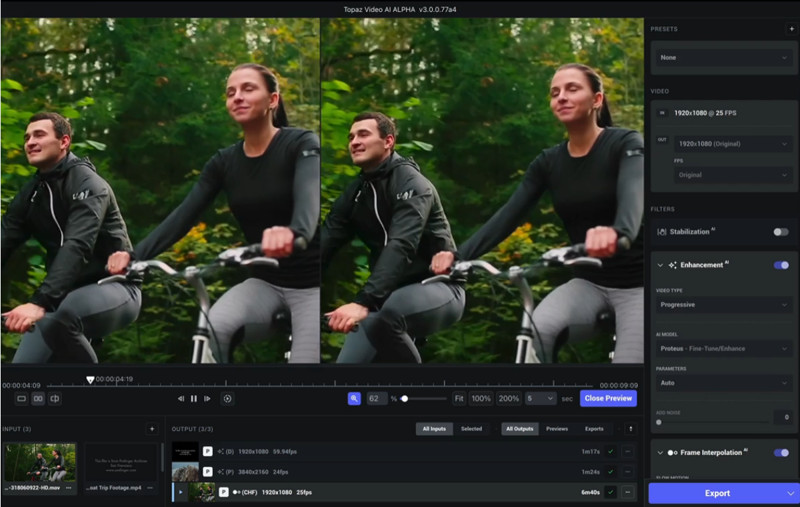Switch to single view layout
800x507 pixels.
pyautogui.click(x=21, y=399)
